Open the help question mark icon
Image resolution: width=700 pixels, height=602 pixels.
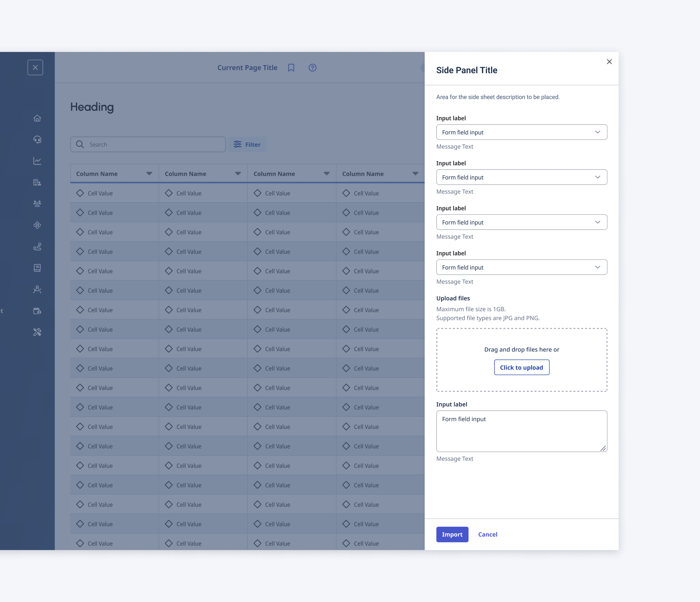[312, 68]
